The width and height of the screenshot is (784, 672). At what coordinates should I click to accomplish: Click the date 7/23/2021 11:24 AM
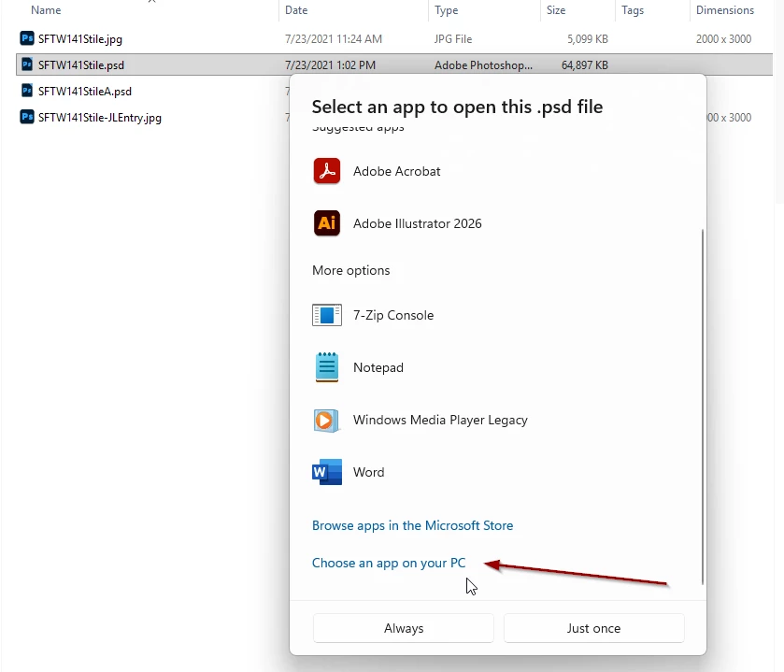334,39
